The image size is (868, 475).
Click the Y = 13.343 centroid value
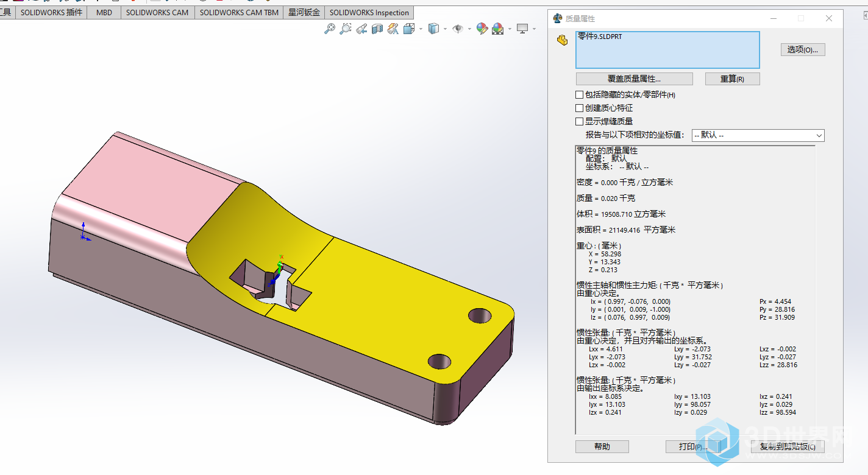pos(605,262)
